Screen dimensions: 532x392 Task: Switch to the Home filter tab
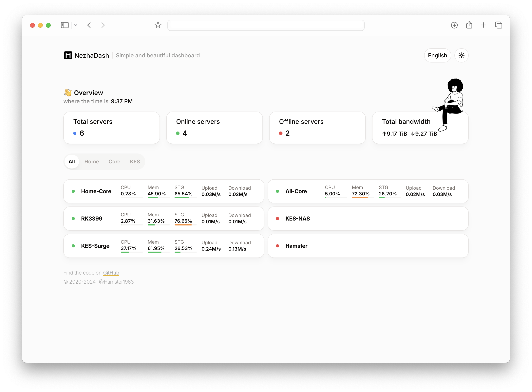click(x=92, y=162)
